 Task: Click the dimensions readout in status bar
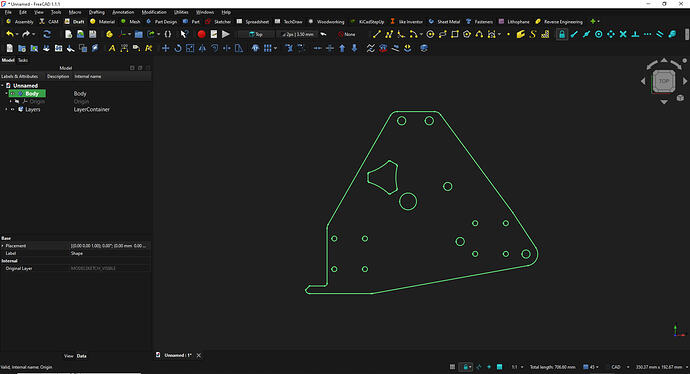pos(659,367)
